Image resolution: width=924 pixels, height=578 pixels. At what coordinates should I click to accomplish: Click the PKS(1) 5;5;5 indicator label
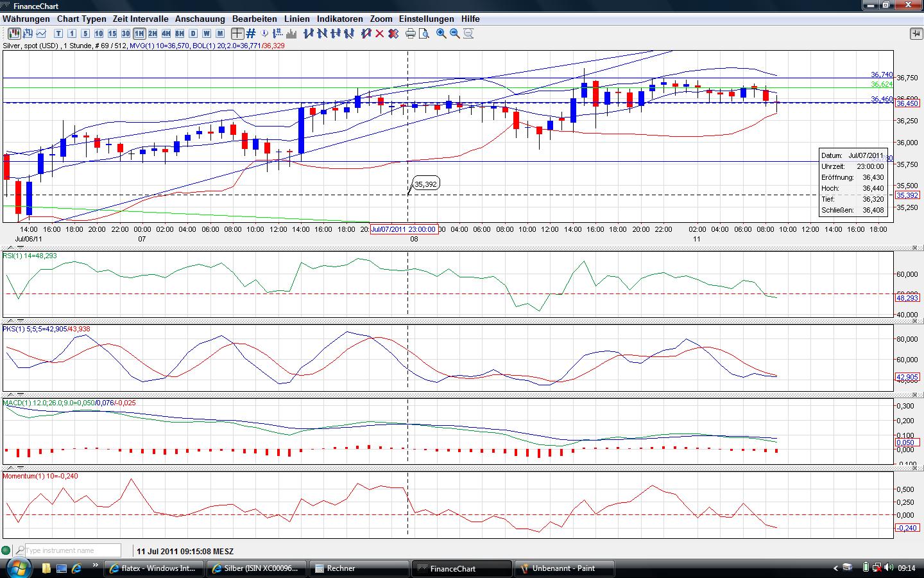(46, 329)
